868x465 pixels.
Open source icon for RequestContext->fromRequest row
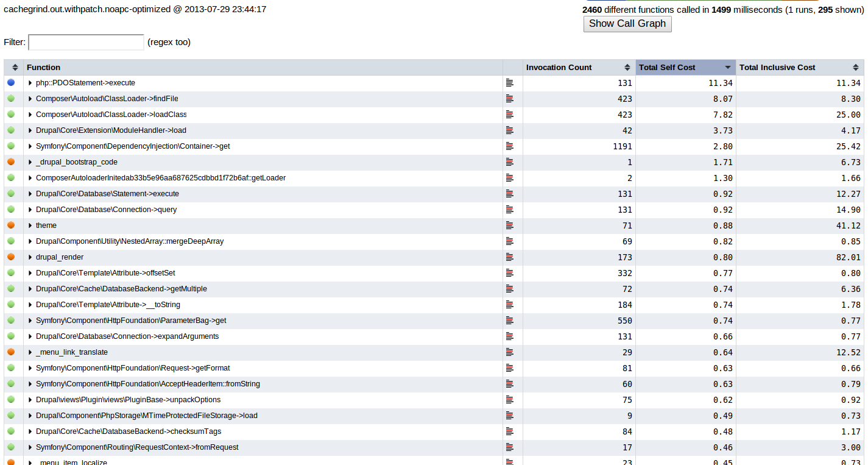tap(510, 447)
